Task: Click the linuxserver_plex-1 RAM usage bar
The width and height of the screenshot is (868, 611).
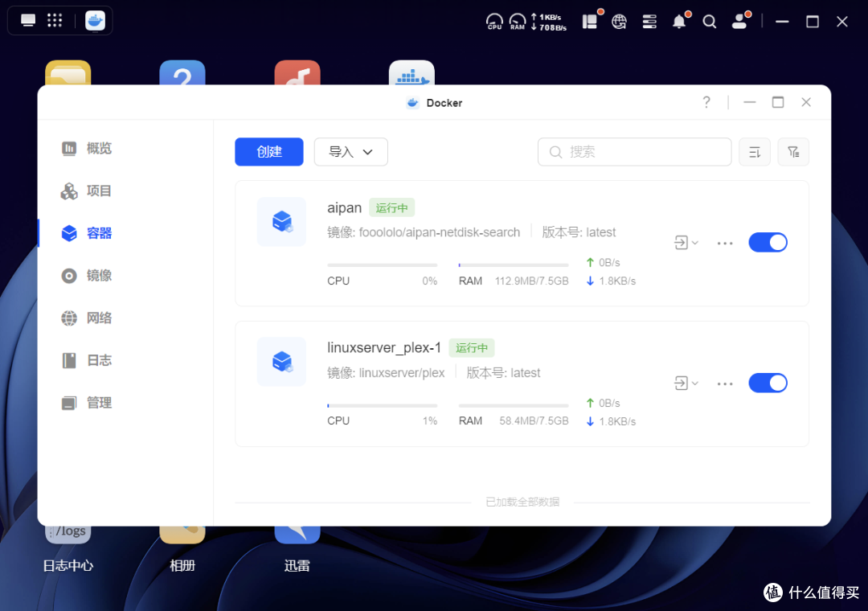Action: [514, 405]
